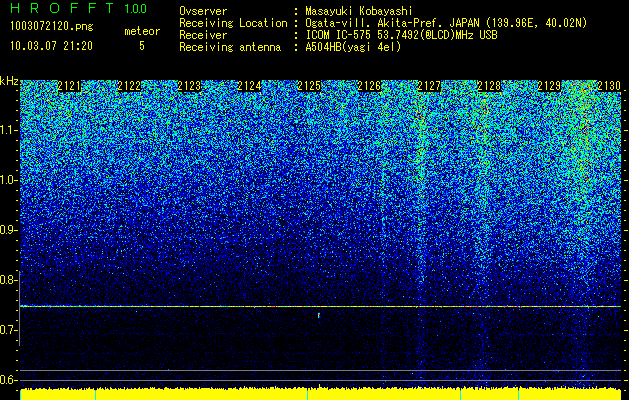Click the Receiving Location label
Viewport: 629px width, 400px height.
point(233,23)
